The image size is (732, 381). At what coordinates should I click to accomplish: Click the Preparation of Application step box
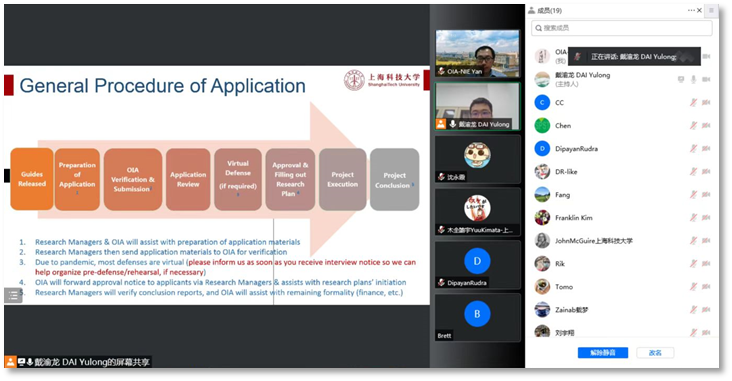(77, 179)
